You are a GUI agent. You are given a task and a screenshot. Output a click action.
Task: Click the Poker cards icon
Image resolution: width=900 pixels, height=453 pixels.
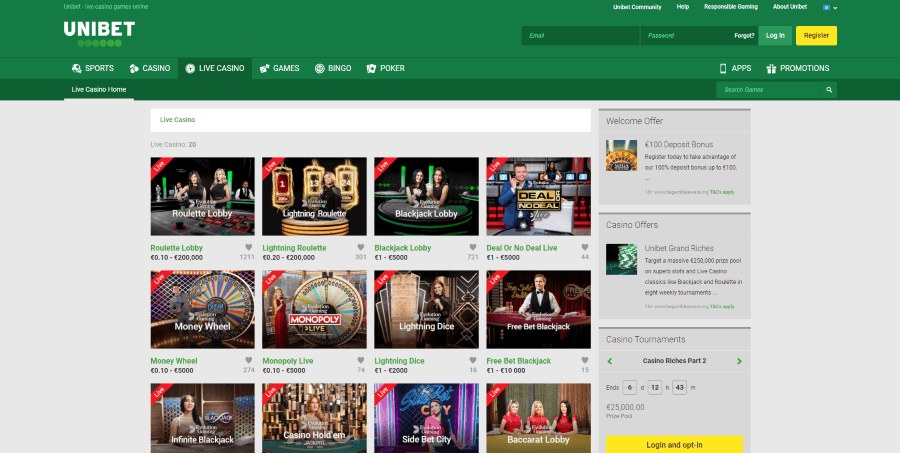pos(371,68)
